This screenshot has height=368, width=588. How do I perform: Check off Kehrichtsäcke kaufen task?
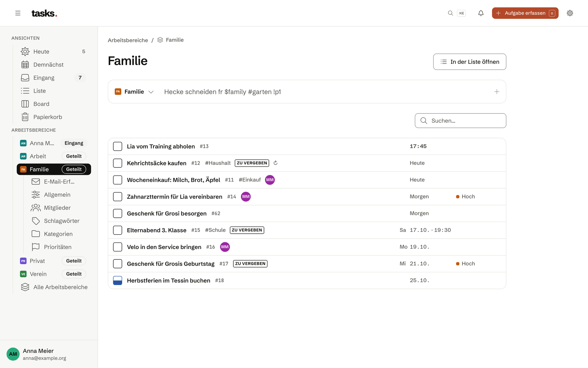coord(118,163)
